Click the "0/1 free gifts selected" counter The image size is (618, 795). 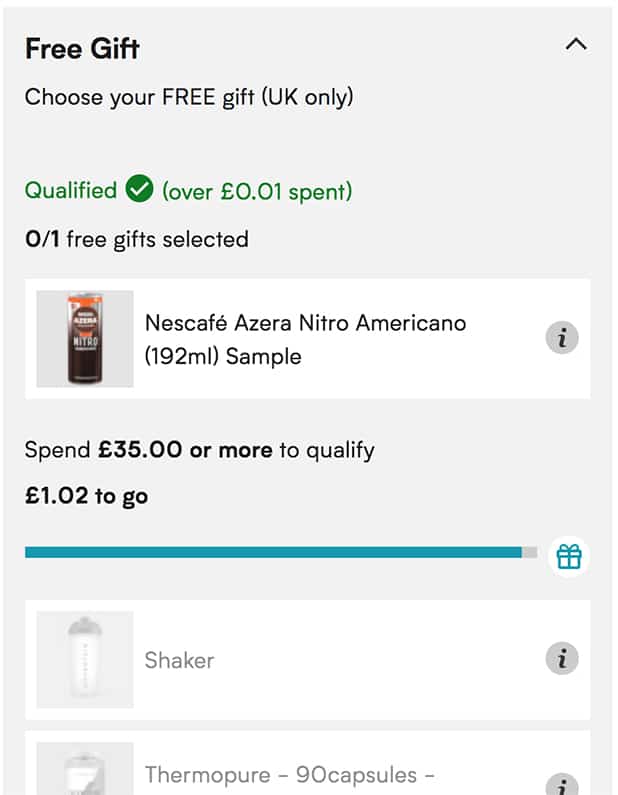pyautogui.click(x=136, y=239)
